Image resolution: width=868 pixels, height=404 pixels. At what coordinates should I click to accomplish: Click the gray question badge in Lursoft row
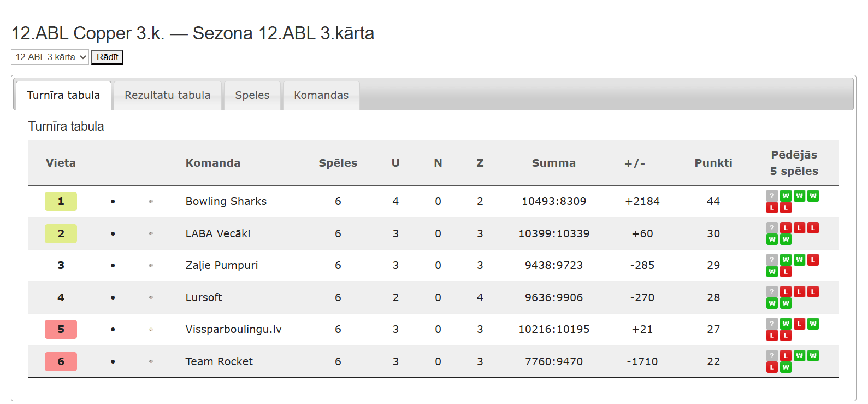click(772, 291)
